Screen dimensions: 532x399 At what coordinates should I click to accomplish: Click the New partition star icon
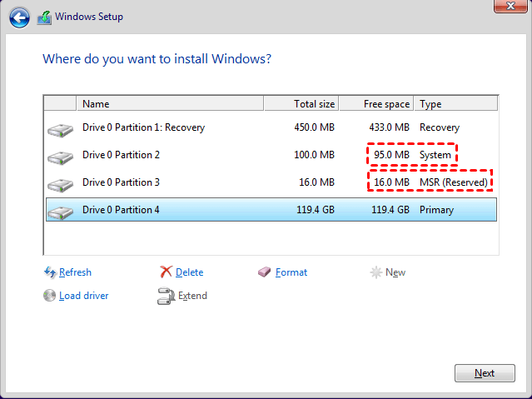376,272
